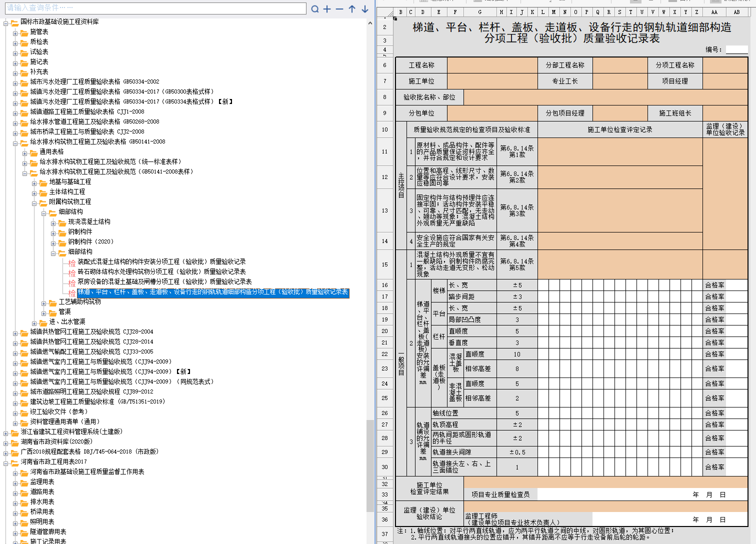This screenshot has width=756, height=544.
Task: Select 城市道路照明工程施工及验收规程 CJJ89-2012
Action: pyautogui.click(x=91, y=391)
